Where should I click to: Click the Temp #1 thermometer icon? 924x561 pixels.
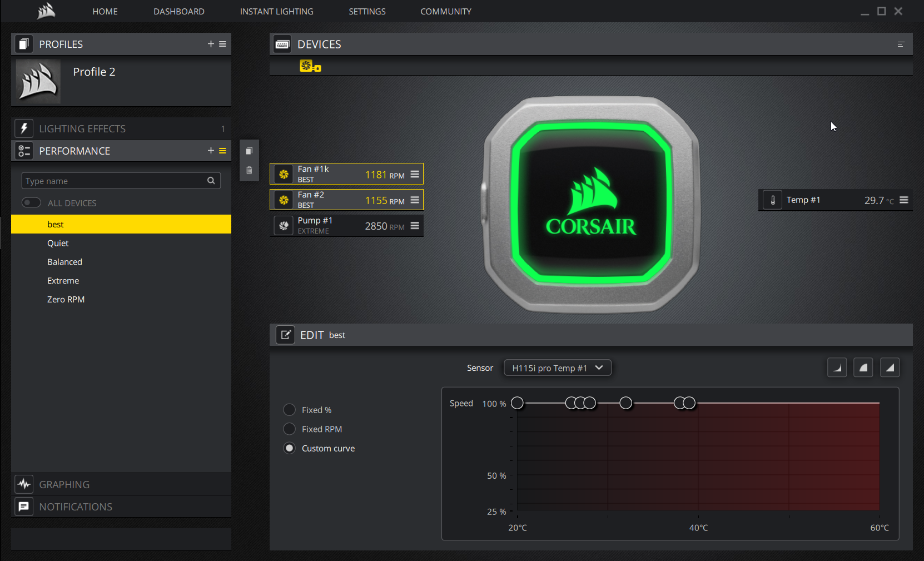click(x=773, y=200)
